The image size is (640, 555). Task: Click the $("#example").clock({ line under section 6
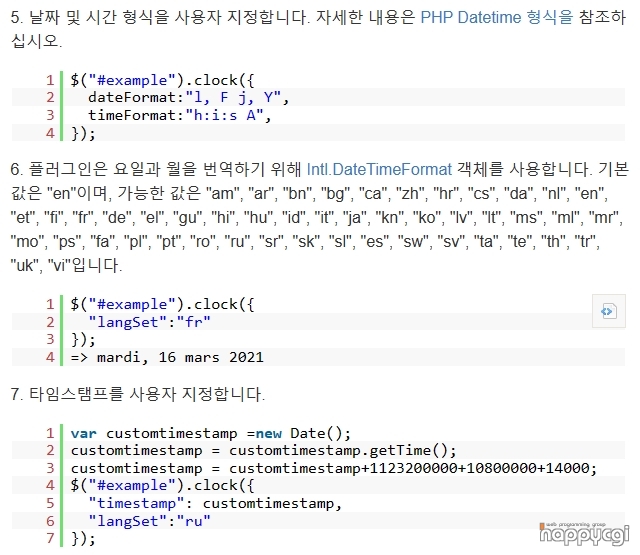coord(162,304)
